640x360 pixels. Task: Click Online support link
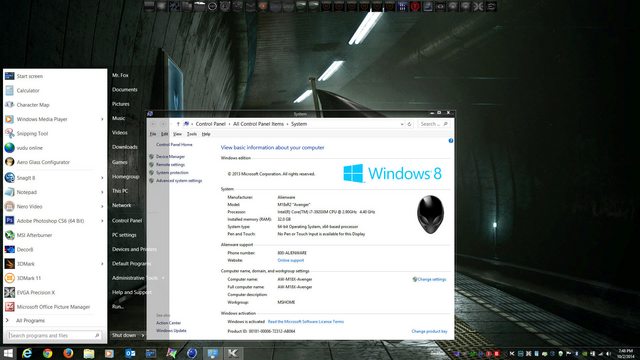pyautogui.click(x=291, y=260)
